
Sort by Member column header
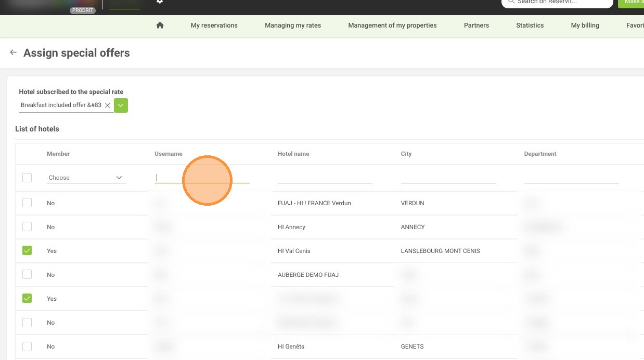pyautogui.click(x=58, y=154)
